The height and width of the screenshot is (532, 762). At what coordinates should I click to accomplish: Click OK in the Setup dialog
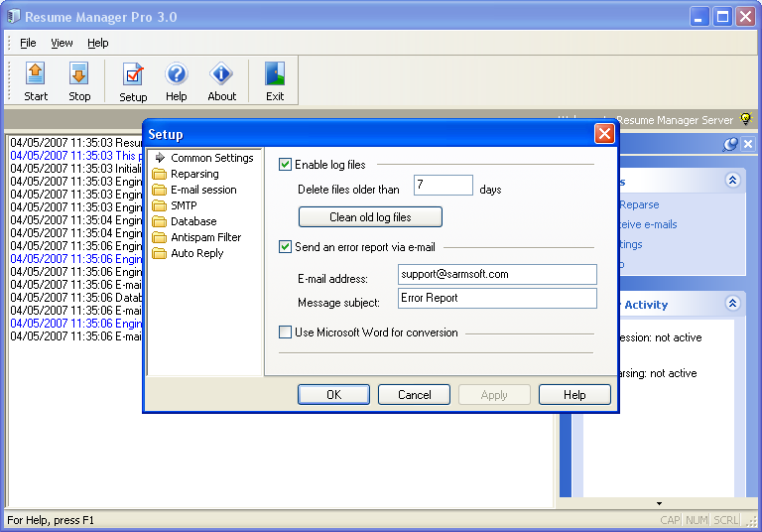333,394
